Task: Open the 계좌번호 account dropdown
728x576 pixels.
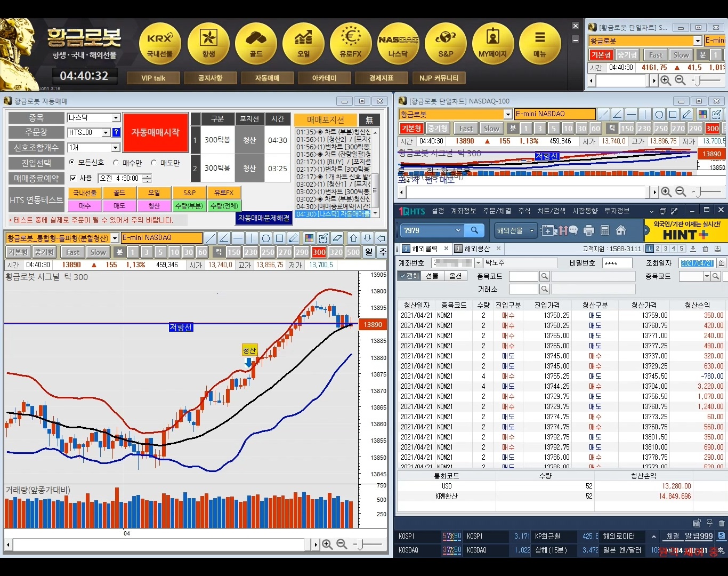Action: tap(478, 263)
